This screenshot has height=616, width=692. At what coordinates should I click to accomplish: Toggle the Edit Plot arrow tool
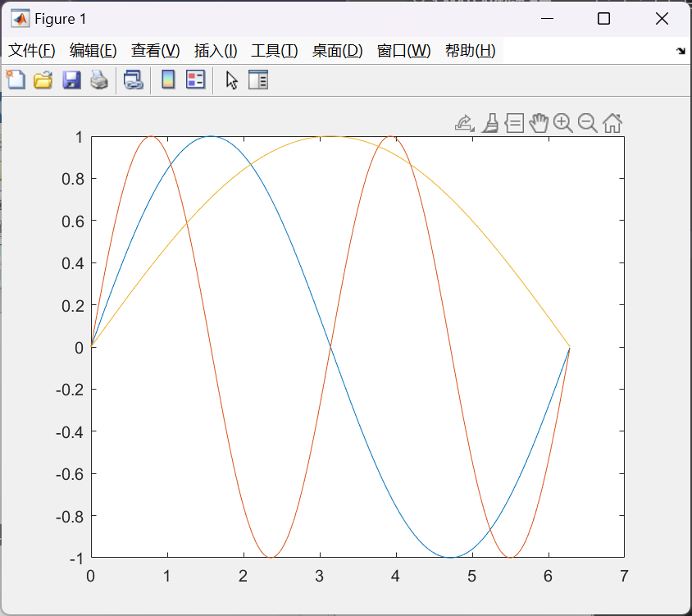point(232,80)
